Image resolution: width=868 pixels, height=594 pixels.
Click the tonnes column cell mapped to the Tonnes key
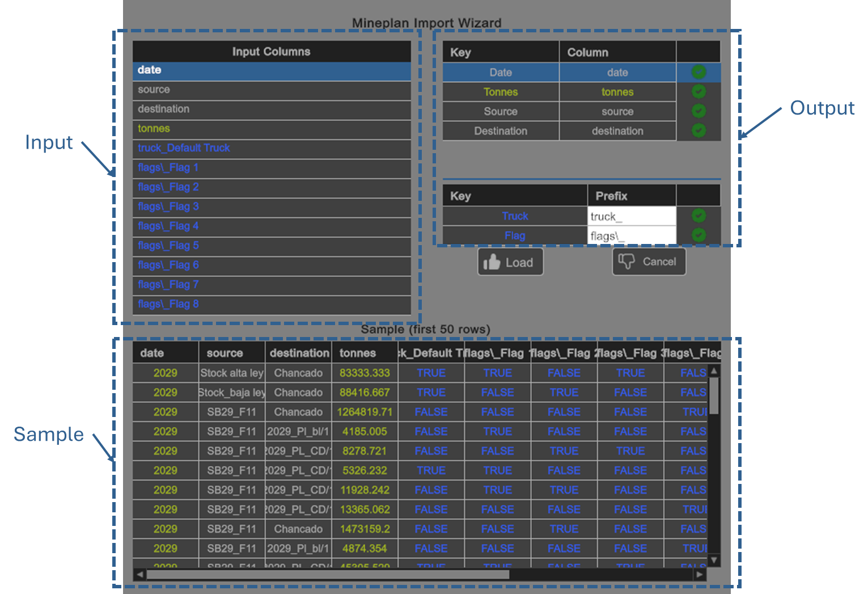(617, 92)
